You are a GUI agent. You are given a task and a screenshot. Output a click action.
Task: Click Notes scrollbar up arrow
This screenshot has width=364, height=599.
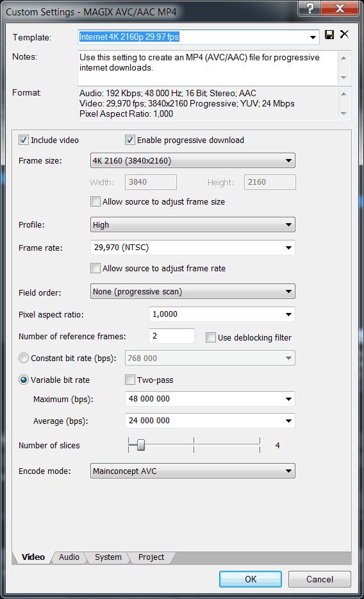tap(343, 58)
